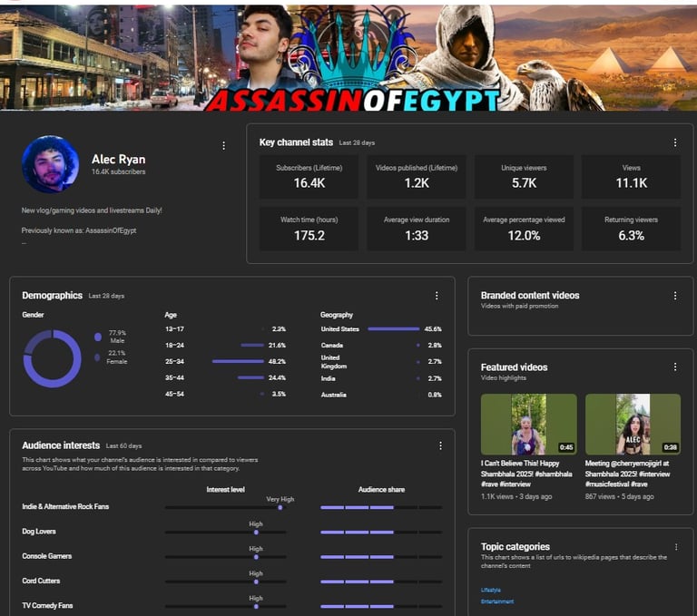Image resolution: width=697 pixels, height=616 pixels.
Task: Select the Average percentage viewed tile
Action: tap(524, 229)
